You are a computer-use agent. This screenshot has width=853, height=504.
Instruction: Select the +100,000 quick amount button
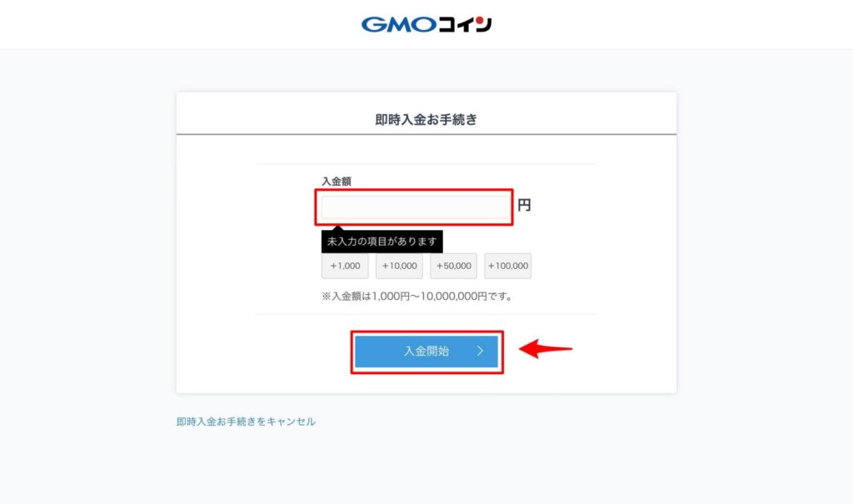point(508,266)
